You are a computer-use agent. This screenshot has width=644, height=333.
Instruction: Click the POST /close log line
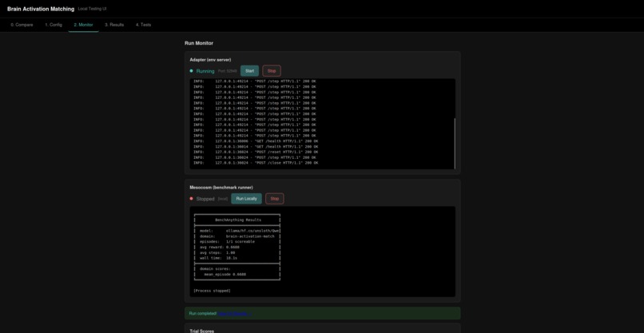tap(256, 163)
